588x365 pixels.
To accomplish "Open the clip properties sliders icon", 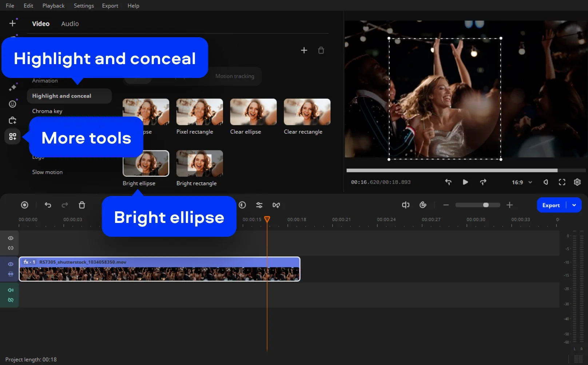I will point(259,205).
